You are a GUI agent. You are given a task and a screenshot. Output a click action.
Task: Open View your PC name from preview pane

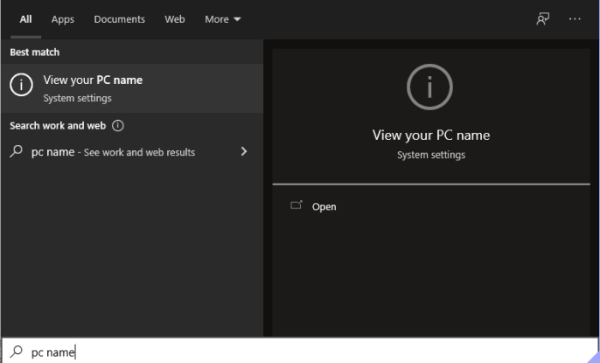[324, 207]
